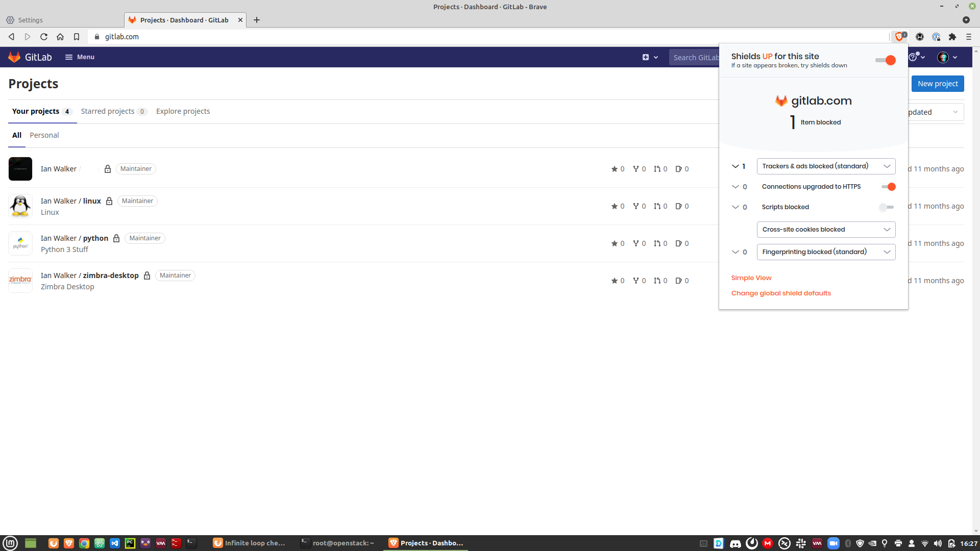Toggle Shields UP for this site

point(886,60)
